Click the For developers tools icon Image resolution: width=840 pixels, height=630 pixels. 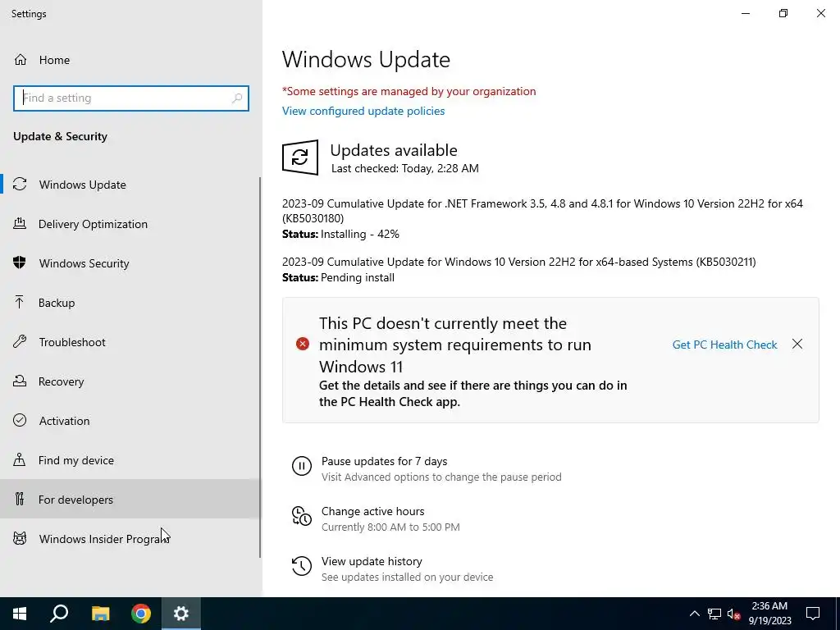(x=20, y=499)
